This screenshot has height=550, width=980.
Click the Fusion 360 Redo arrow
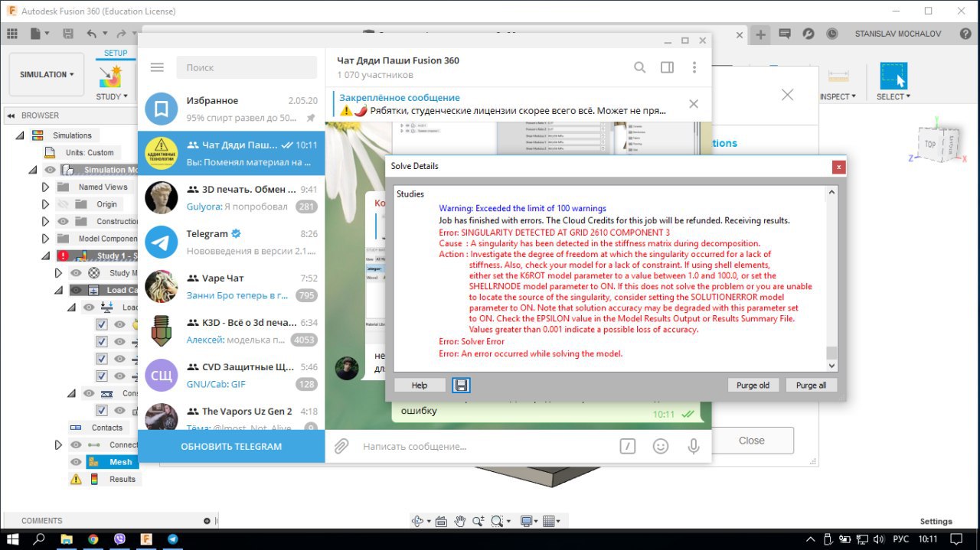pos(121,34)
